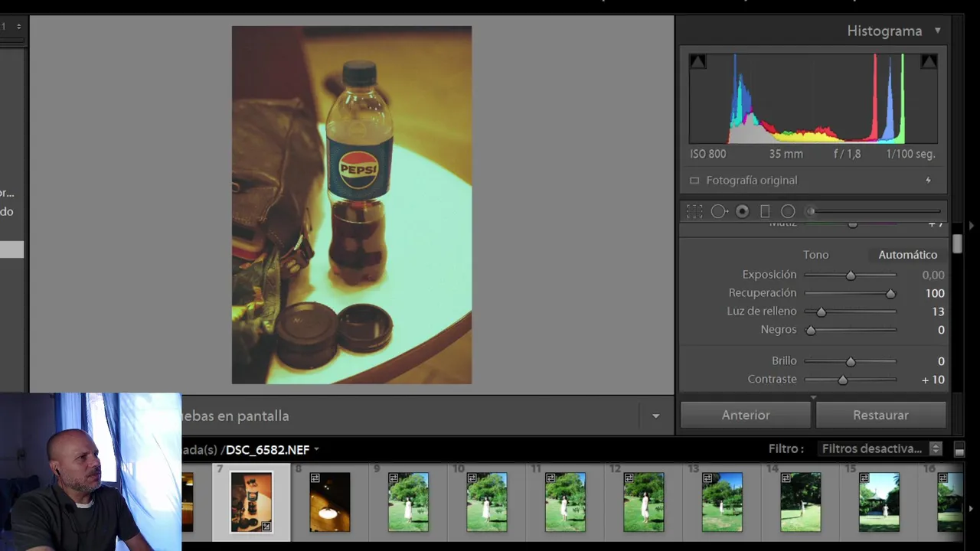Adjust the tool strip slider
980x551 pixels.
point(874,211)
